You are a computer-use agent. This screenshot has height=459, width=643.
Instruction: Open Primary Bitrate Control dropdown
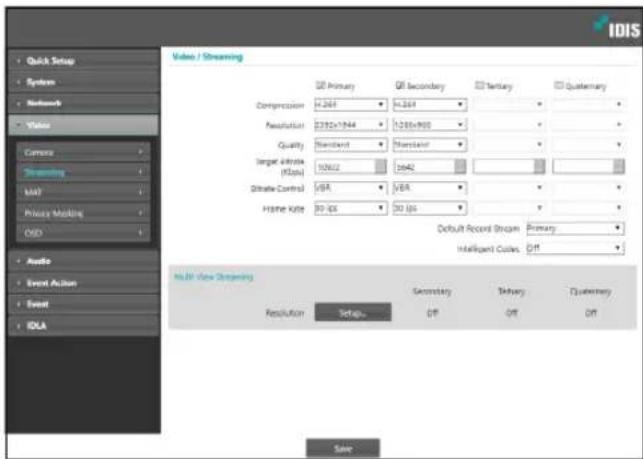pos(351,188)
